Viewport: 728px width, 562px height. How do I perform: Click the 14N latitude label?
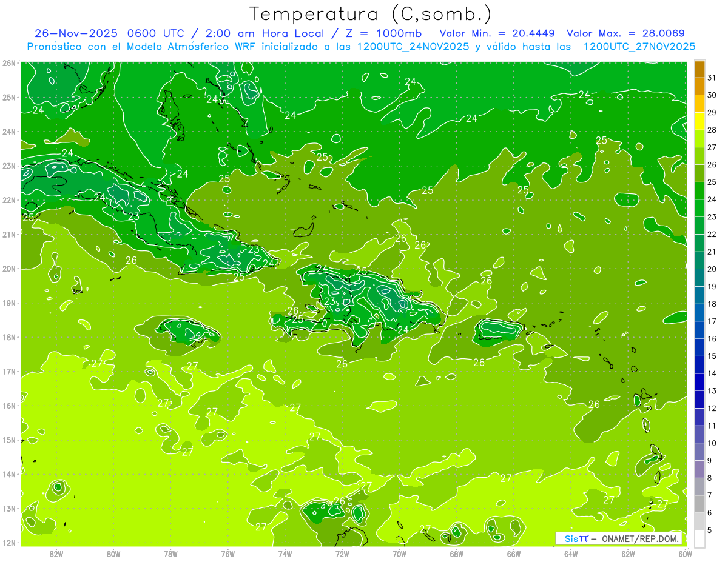[x=8, y=474]
